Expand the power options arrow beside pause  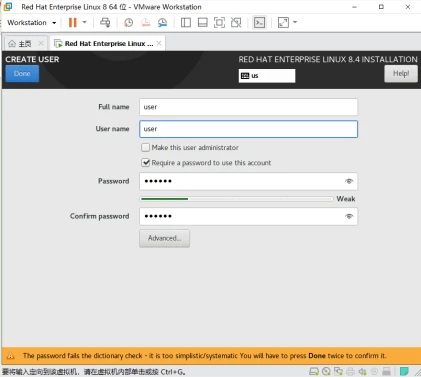pos(85,22)
